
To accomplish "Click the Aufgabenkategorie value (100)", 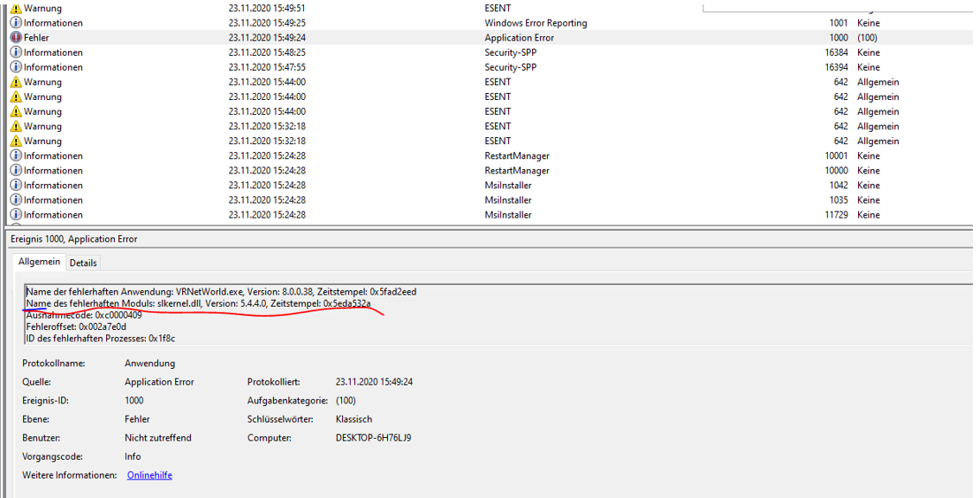I will (x=346, y=401).
